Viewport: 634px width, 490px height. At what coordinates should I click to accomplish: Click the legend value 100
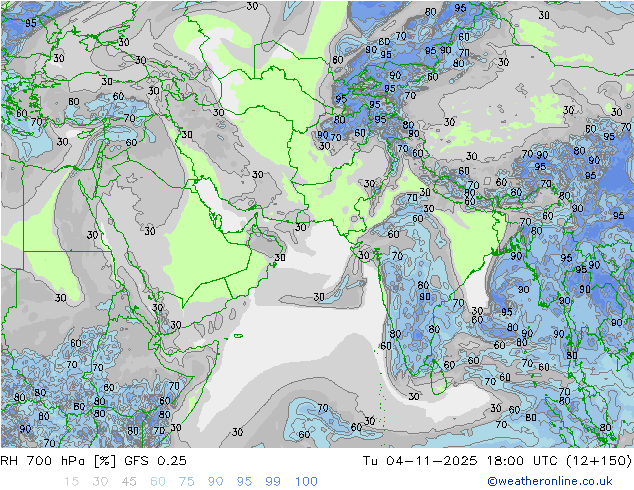point(306,482)
